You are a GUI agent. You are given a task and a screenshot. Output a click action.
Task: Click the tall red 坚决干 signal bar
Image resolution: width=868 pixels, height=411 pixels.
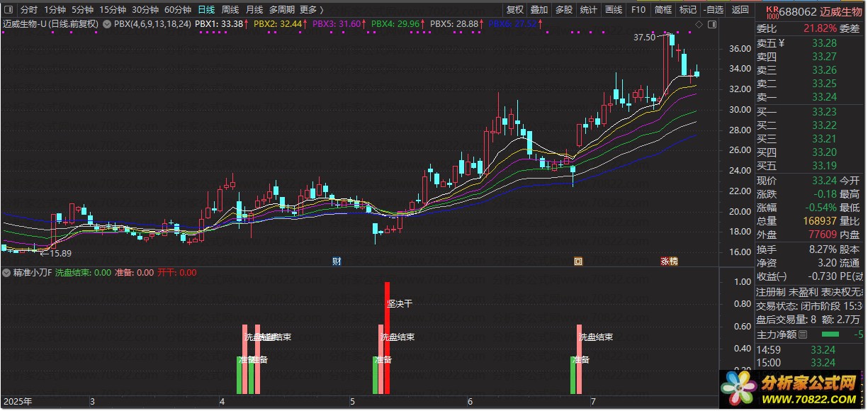[388, 337]
